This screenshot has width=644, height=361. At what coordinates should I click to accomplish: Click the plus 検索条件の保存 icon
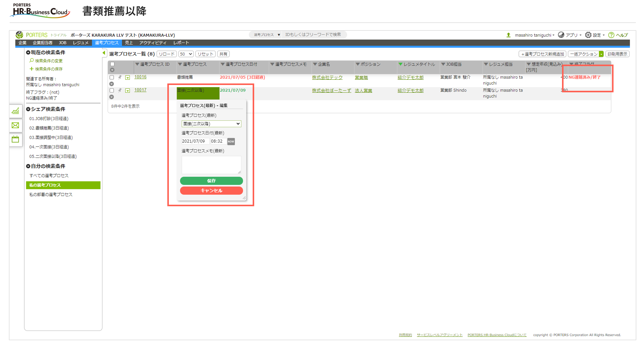(31, 69)
